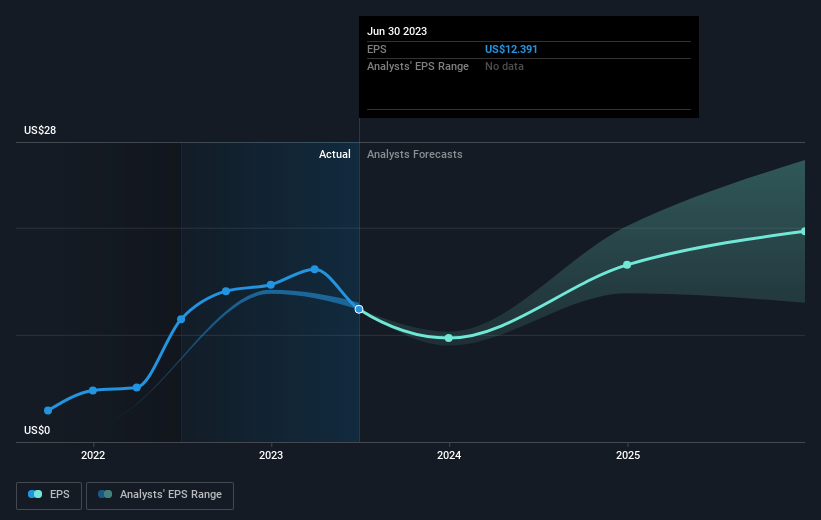Click the EPS point just before mid-2022 rise

137,388
